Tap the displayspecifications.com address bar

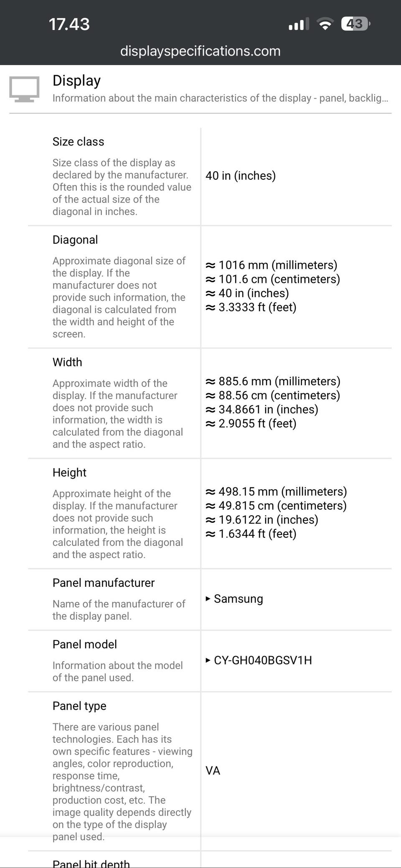pos(200,51)
